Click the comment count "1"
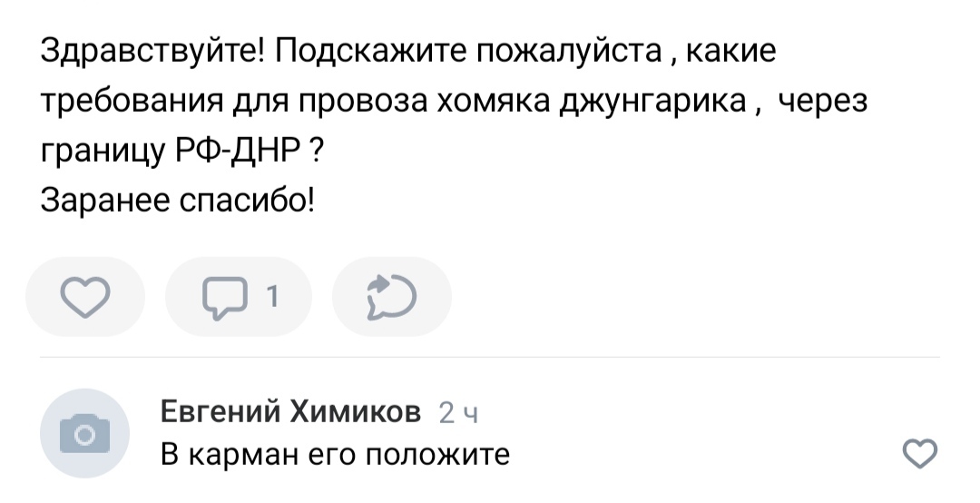Viewport: 980px width, 503px height. (x=272, y=296)
